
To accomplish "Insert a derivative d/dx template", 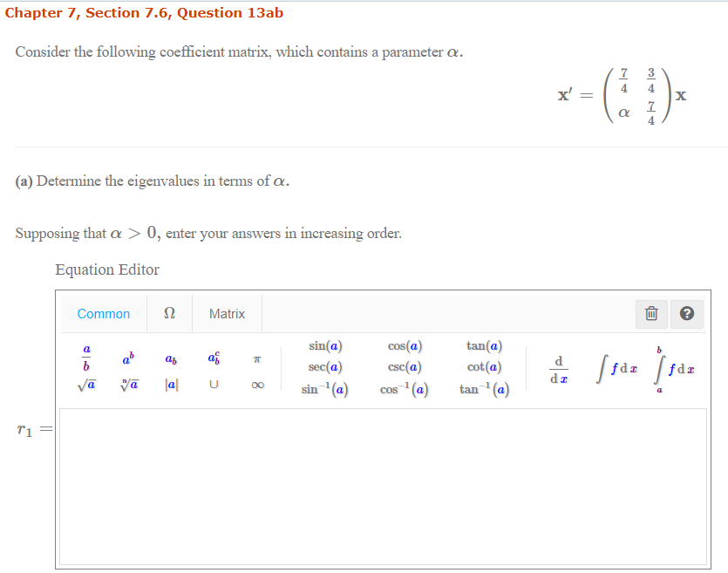I will coord(559,366).
